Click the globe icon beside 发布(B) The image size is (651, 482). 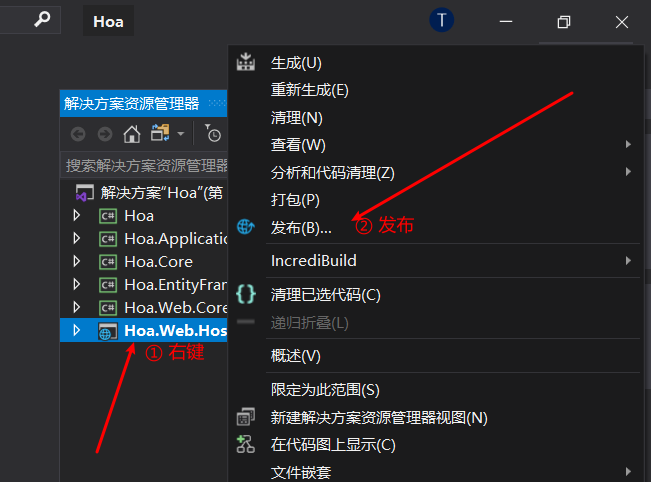point(246,227)
